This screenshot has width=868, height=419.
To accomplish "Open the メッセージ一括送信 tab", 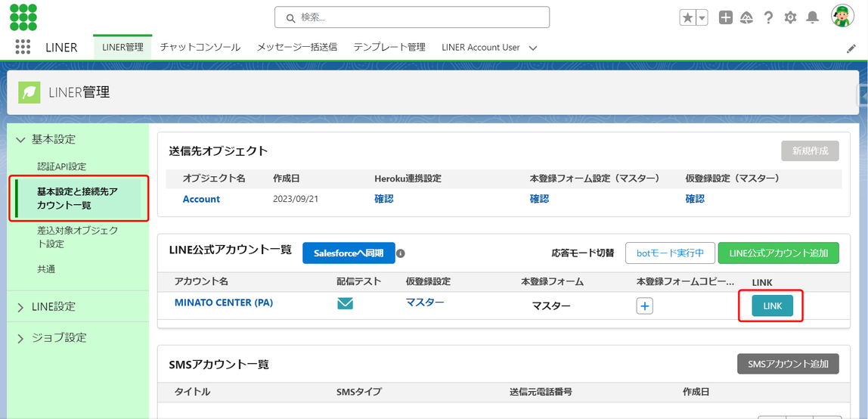I will coord(296,47).
